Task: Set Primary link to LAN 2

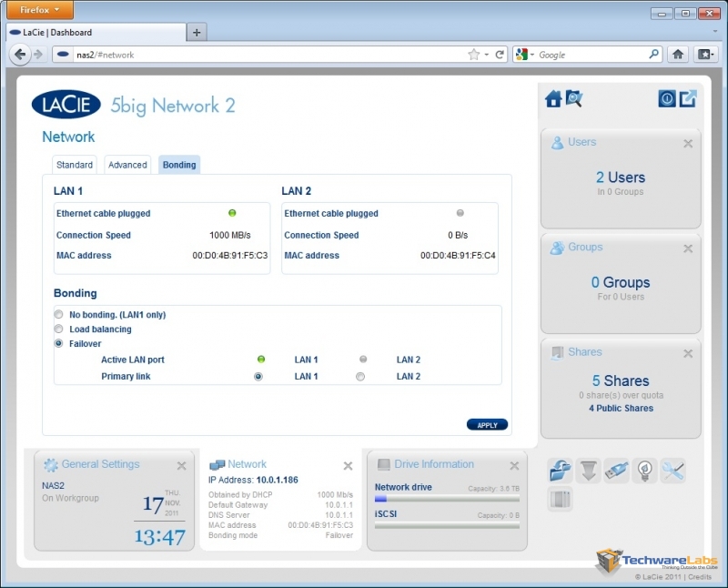Action: 360,376
